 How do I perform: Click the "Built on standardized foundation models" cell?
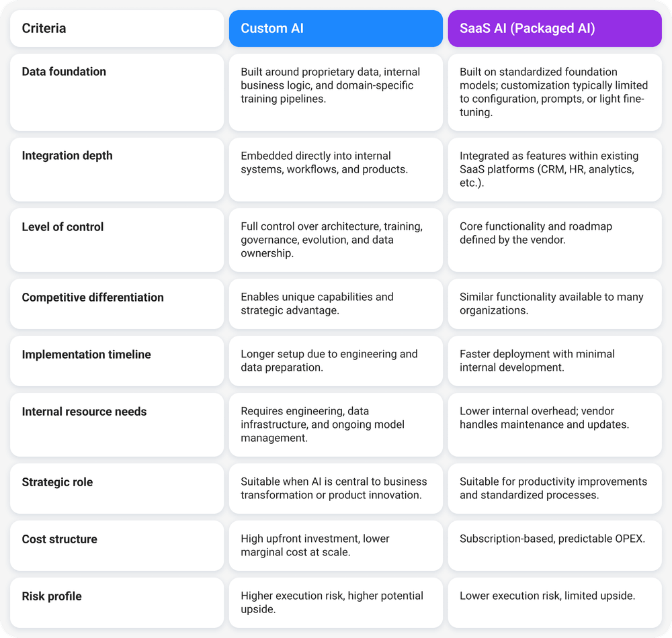[554, 92]
